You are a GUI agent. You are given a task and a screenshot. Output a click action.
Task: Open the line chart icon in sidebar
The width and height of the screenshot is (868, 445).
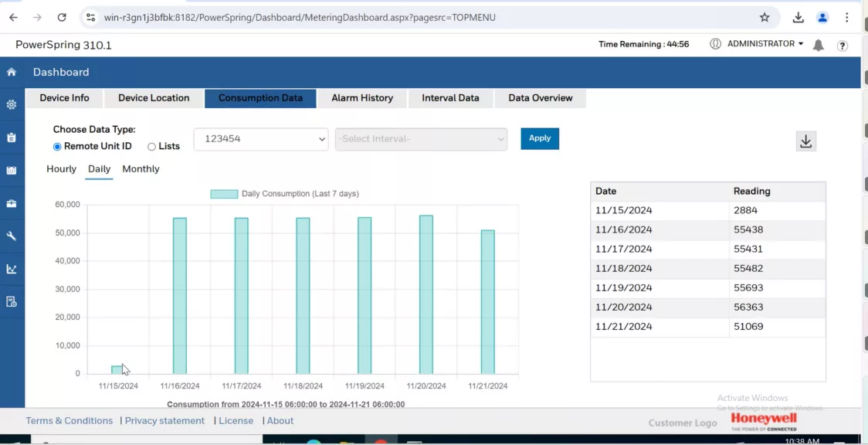click(12, 269)
